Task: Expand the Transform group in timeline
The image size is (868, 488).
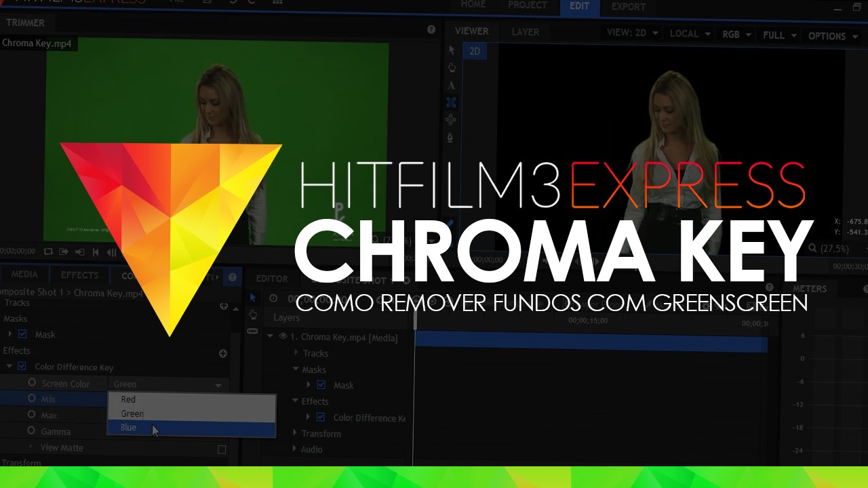Action: pos(296,433)
